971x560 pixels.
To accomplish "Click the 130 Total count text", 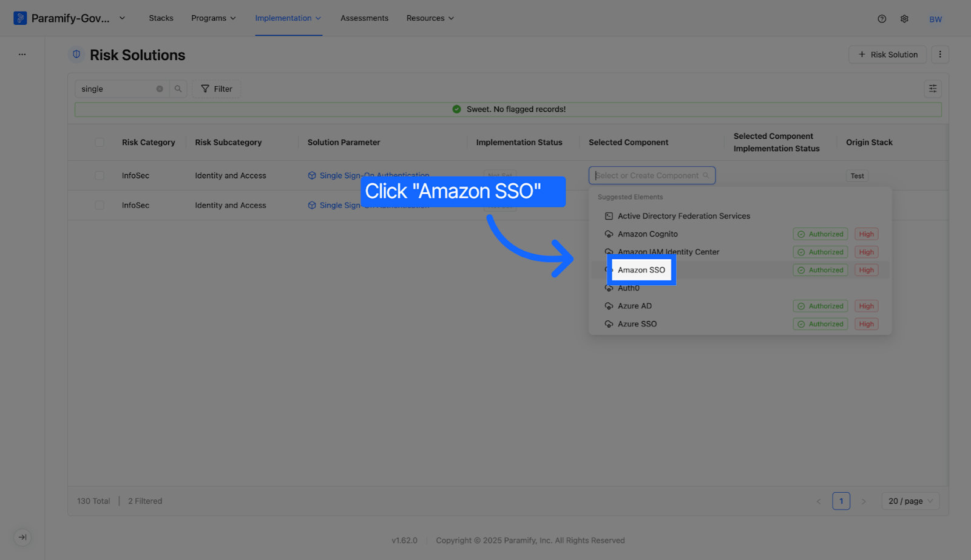I will pos(93,501).
